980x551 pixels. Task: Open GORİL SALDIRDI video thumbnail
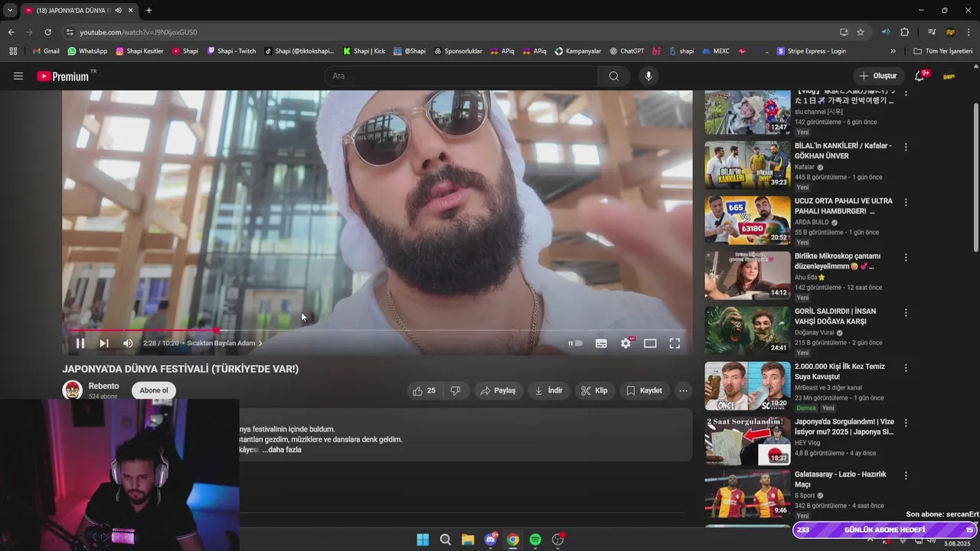point(747,330)
